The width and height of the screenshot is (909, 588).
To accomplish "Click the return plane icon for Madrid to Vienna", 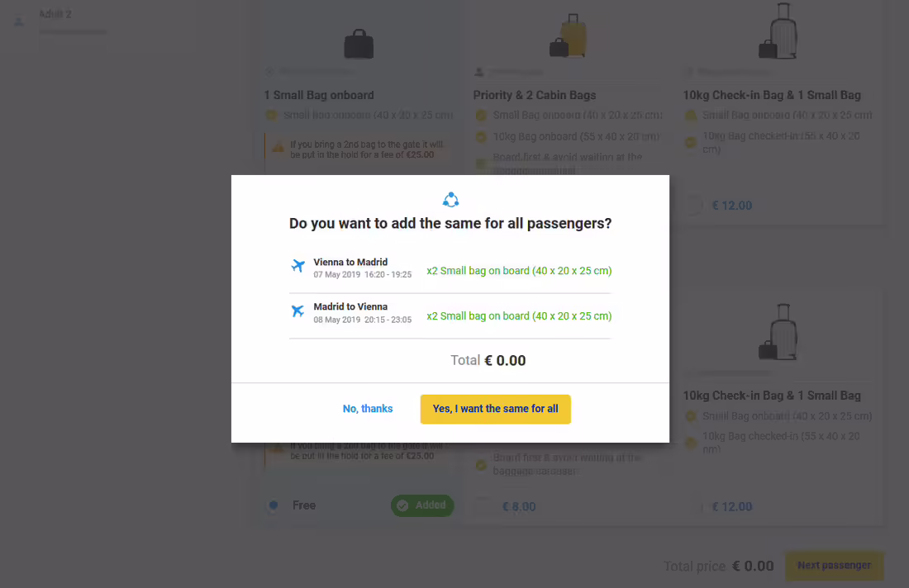I will pos(298,311).
